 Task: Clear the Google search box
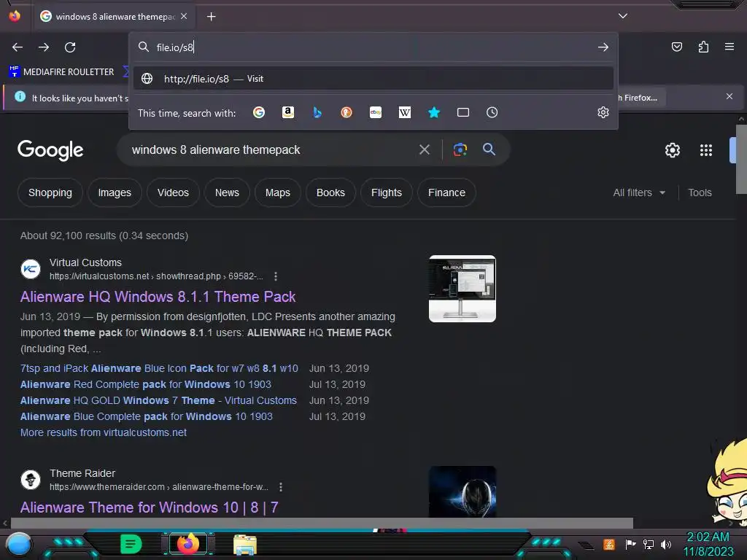(x=424, y=150)
